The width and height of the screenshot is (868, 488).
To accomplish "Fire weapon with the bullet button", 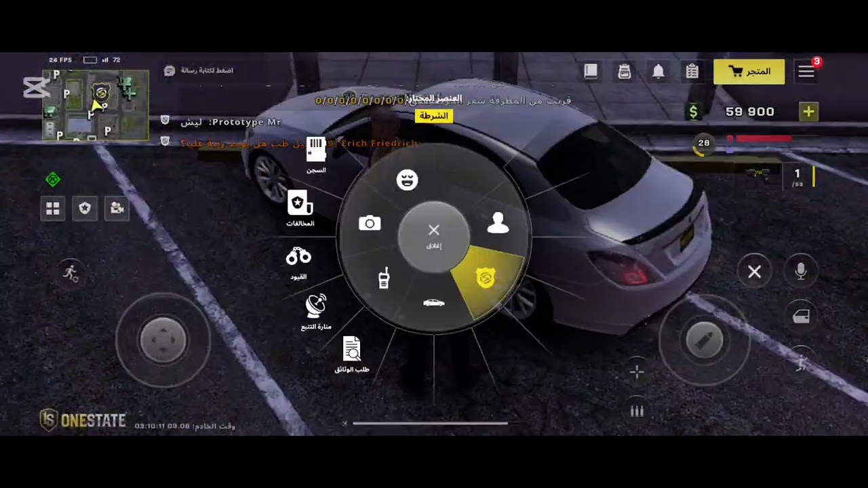I will tap(705, 340).
